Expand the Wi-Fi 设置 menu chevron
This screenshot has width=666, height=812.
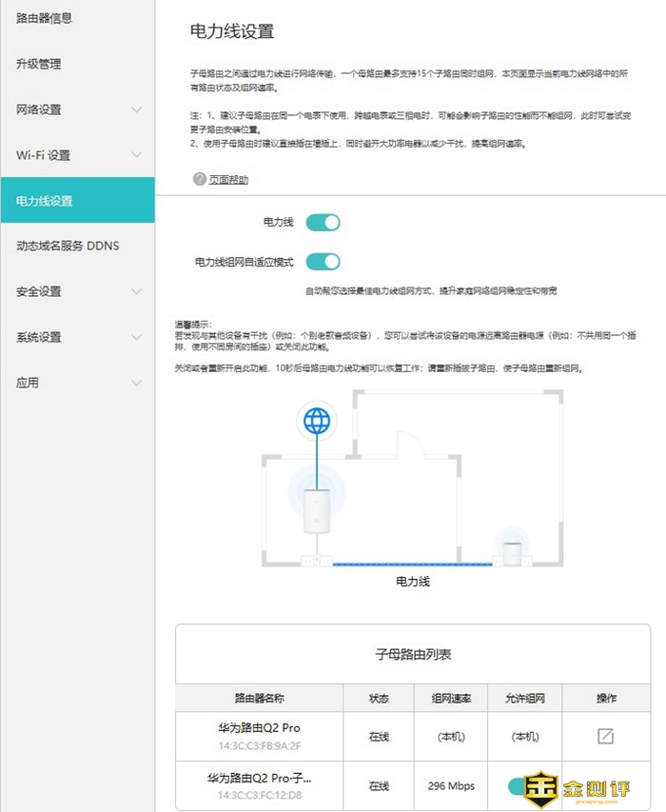pyautogui.click(x=136, y=155)
